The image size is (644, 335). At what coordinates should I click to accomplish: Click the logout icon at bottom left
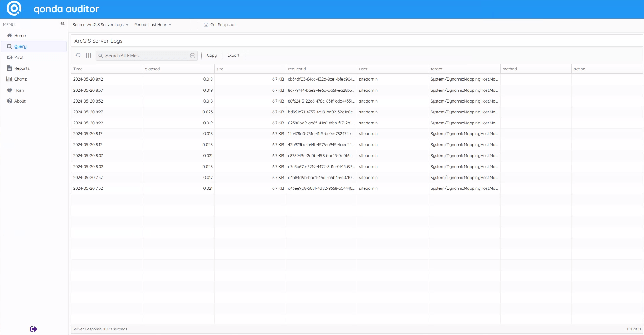(x=33, y=329)
